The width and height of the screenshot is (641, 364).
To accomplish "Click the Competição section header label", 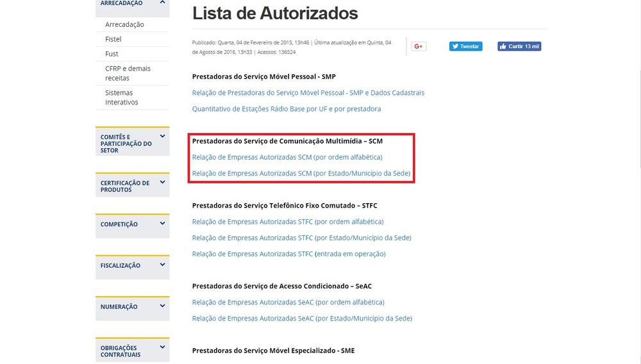I will [x=119, y=224].
